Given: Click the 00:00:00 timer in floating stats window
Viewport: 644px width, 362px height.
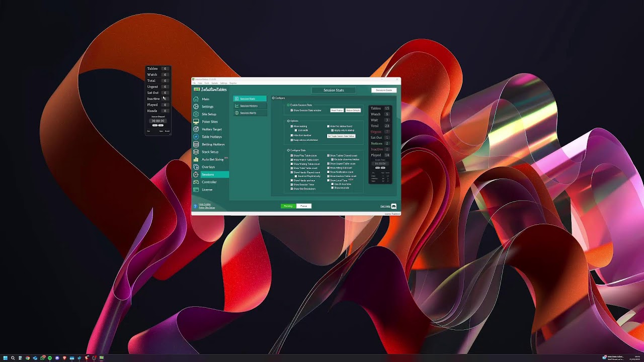Looking at the screenshot, I should coord(158,121).
